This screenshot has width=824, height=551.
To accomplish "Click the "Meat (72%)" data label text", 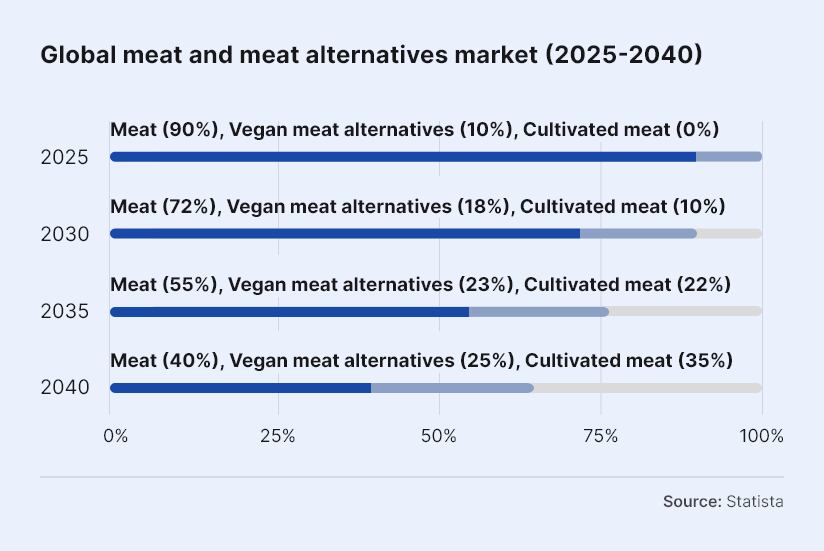I will [164, 206].
